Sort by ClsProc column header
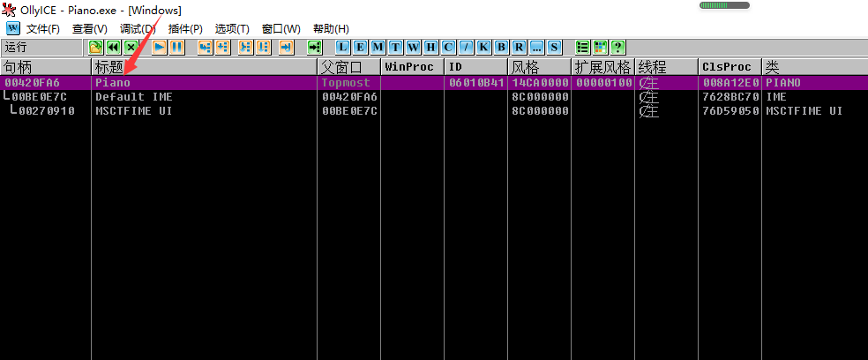This screenshot has height=360, width=868. click(x=730, y=68)
